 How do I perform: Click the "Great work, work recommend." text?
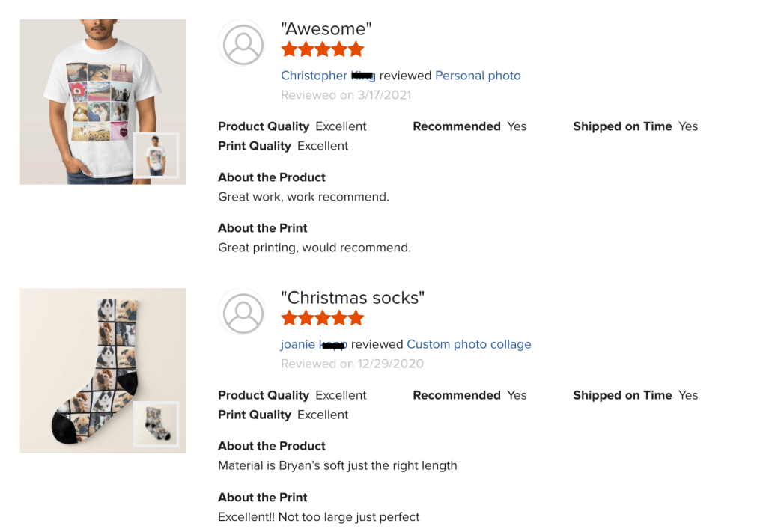tap(303, 197)
